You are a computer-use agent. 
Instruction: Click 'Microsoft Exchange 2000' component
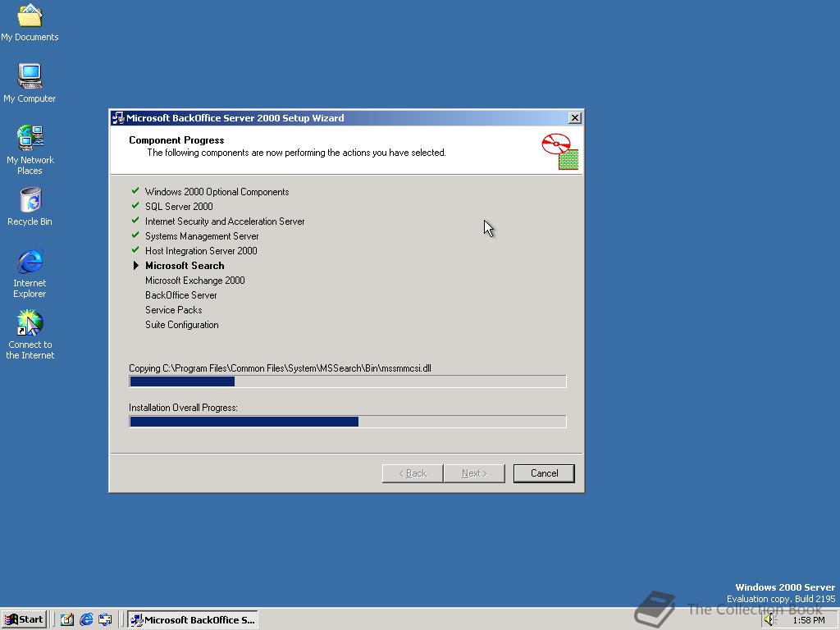pyautogui.click(x=195, y=281)
